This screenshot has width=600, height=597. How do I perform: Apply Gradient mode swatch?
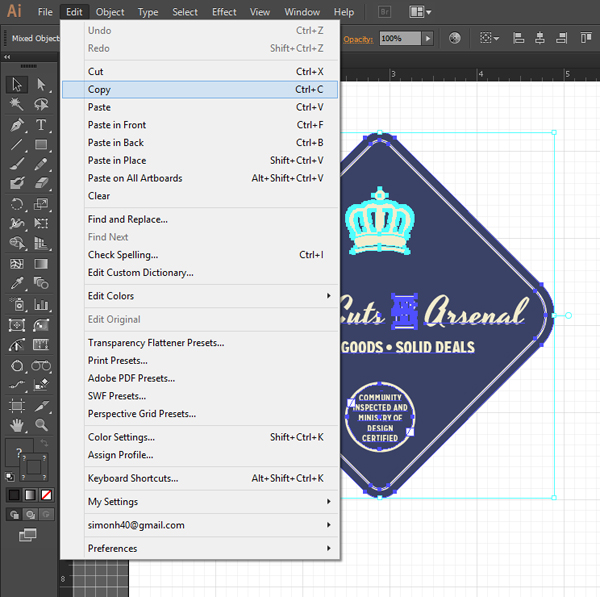[x=30, y=495]
